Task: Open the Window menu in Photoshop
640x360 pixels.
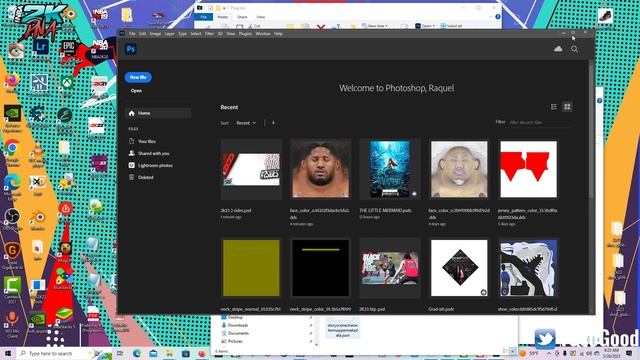Action: [263, 34]
